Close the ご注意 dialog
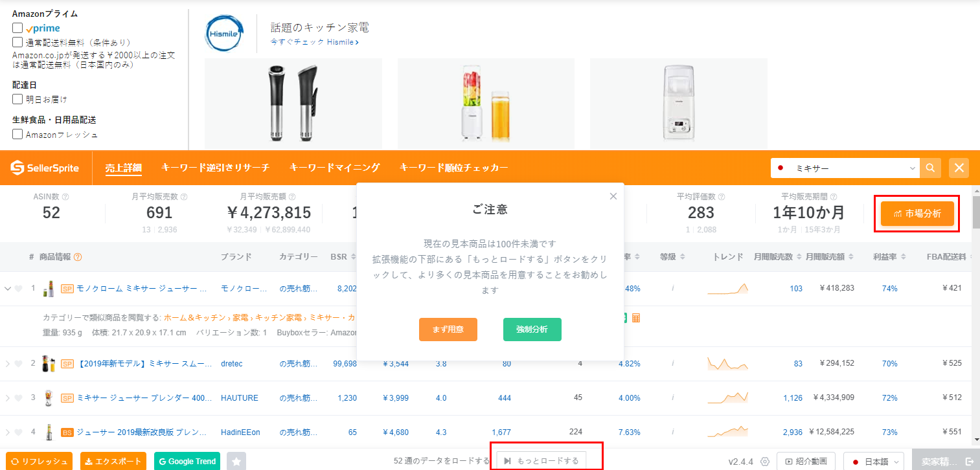 [x=613, y=196]
